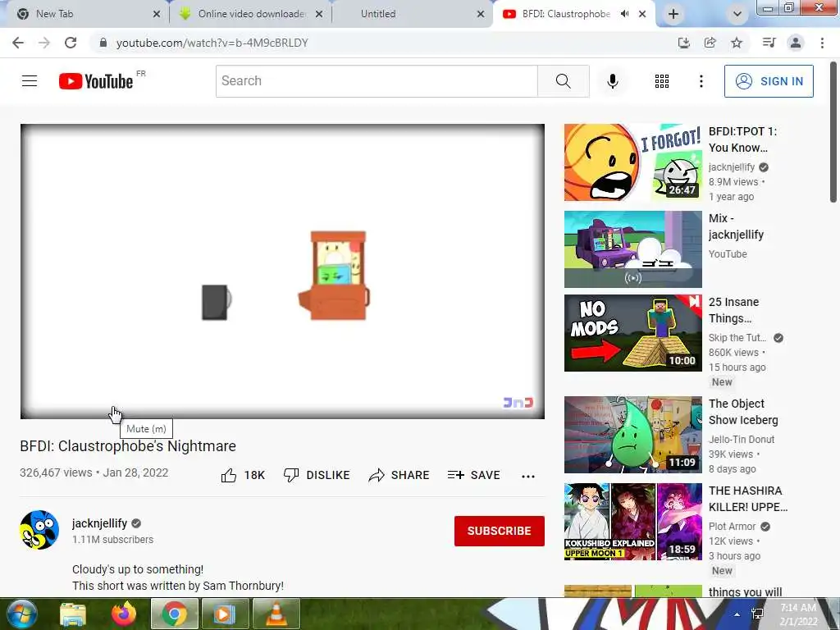Open more actions ellipsis under video
This screenshot has height=630, width=840.
pos(528,477)
